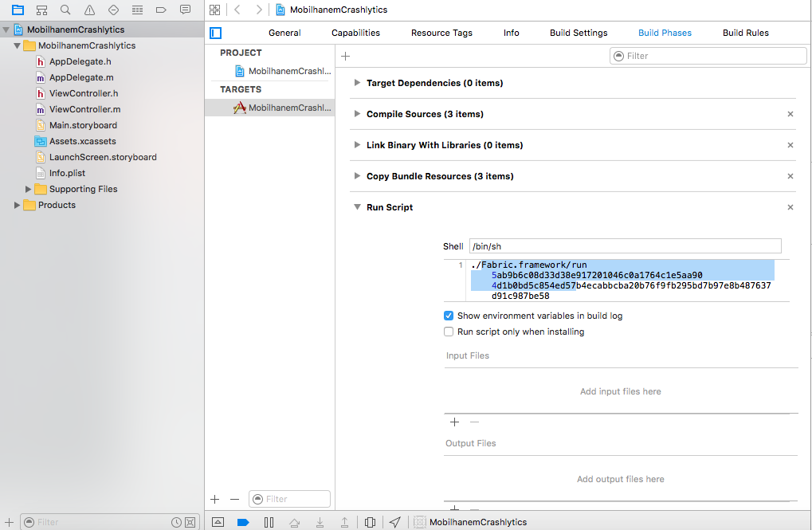Filter by source-control status icon
This screenshot has width=812, height=530.
point(190,522)
